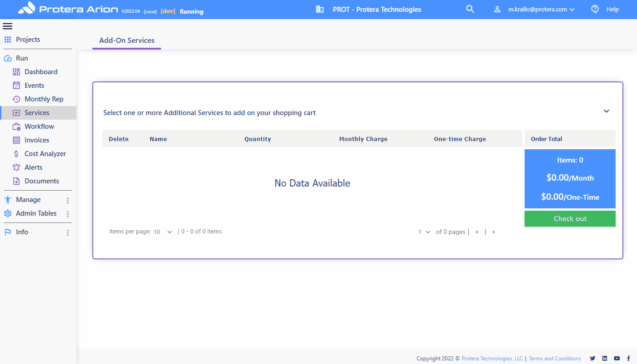Open the YouTube icon in footer
This screenshot has height=364, width=637.
pyautogui.click(x=617, y=359)
